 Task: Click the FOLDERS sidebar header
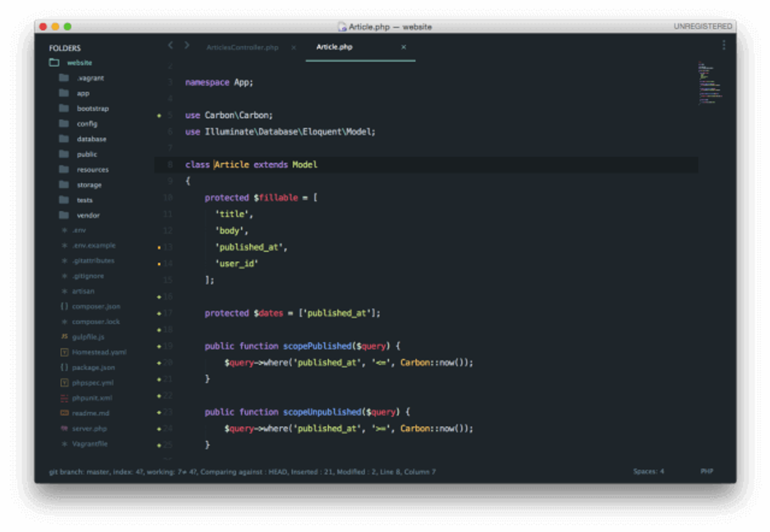(65, 48)
